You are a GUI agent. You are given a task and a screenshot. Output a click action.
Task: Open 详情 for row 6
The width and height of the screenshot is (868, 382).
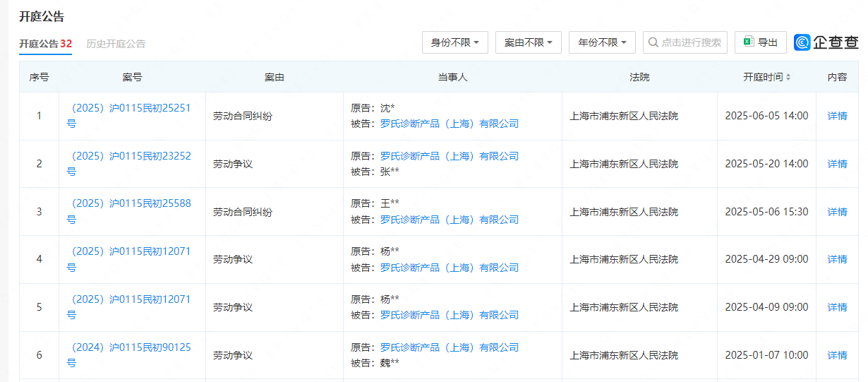837,355
